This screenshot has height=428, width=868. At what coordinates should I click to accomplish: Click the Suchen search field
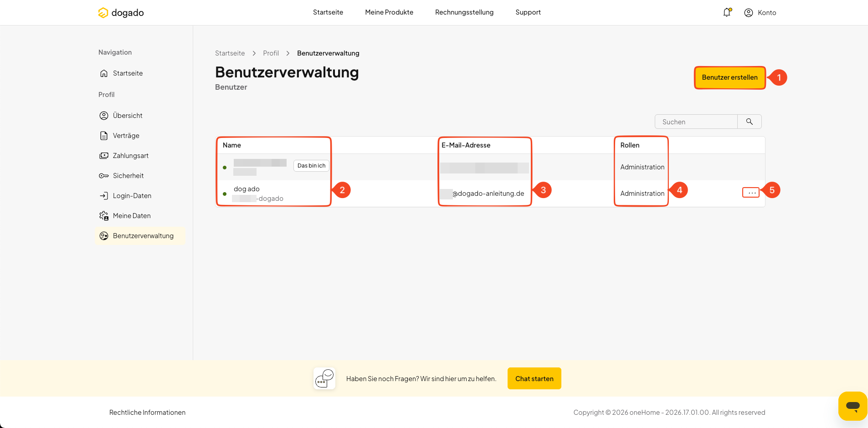coord(696,122)
